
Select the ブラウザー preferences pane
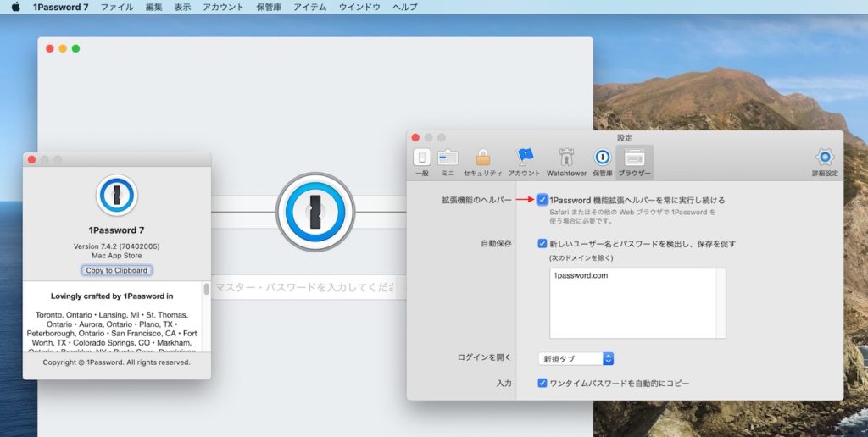[634, 161]
